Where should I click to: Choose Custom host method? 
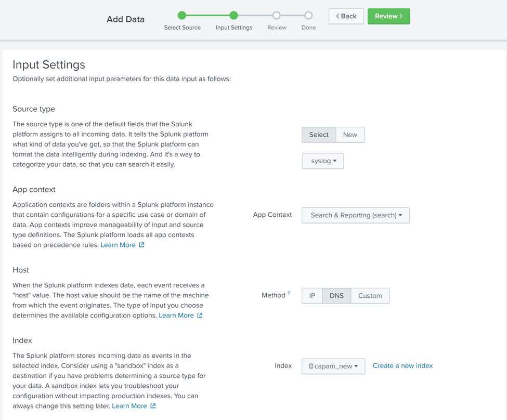(370, 296)
